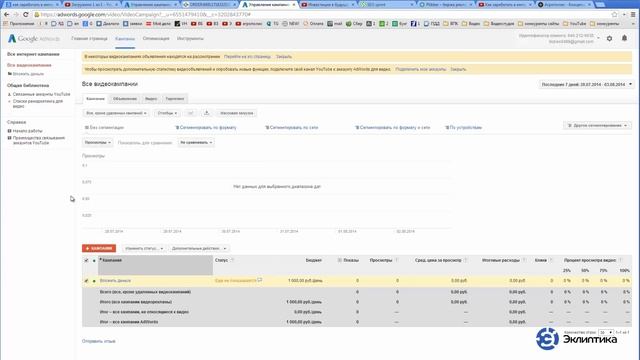Click help icon beside Процент просмотра видео
Screen dimensions: 640x360
click(620, 260)
